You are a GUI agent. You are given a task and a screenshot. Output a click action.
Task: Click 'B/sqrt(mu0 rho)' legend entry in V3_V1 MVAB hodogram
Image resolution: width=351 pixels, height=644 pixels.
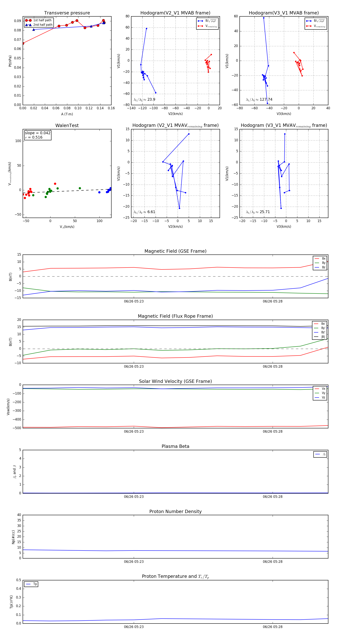(x=316, y=21)
